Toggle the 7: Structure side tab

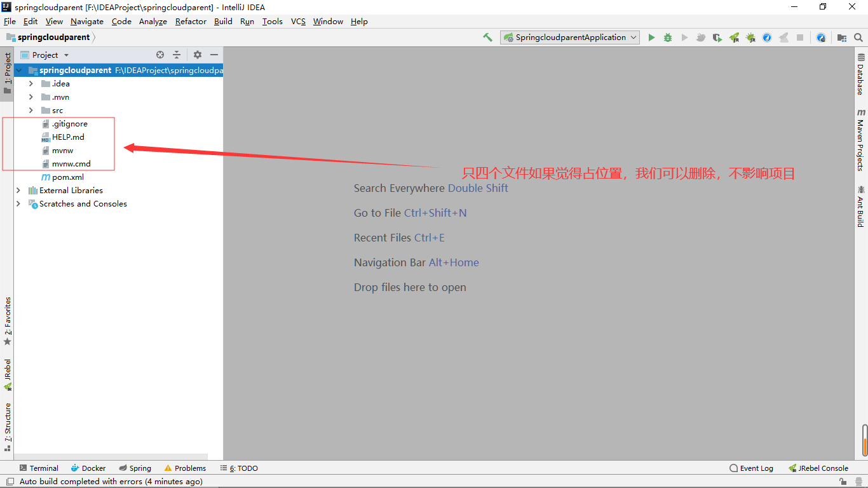click(x=8, y=427)
